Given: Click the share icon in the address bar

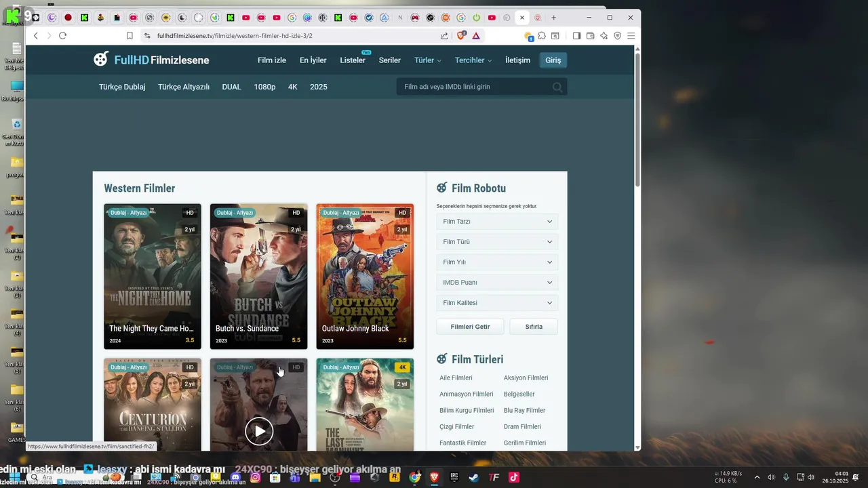Looking at the screenshot, I should click(444, 36).
